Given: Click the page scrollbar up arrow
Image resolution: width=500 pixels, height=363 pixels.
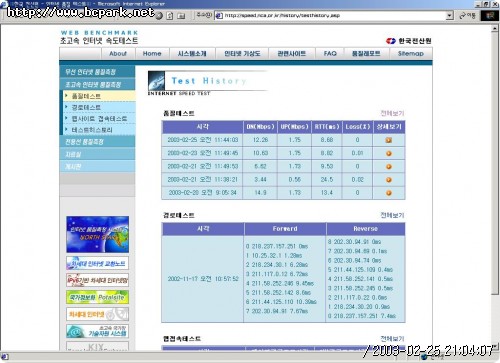Looking at the screenshot, I should (x=495, y=29).
